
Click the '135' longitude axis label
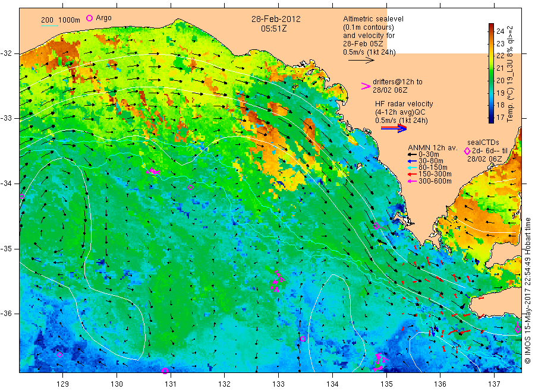point(386,384)
